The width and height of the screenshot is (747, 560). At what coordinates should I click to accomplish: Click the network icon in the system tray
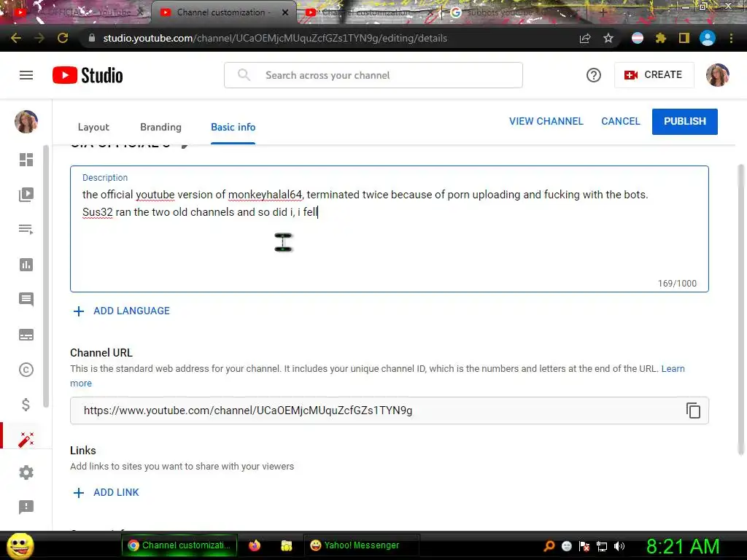pyautogui.click(x=602, y=546)
